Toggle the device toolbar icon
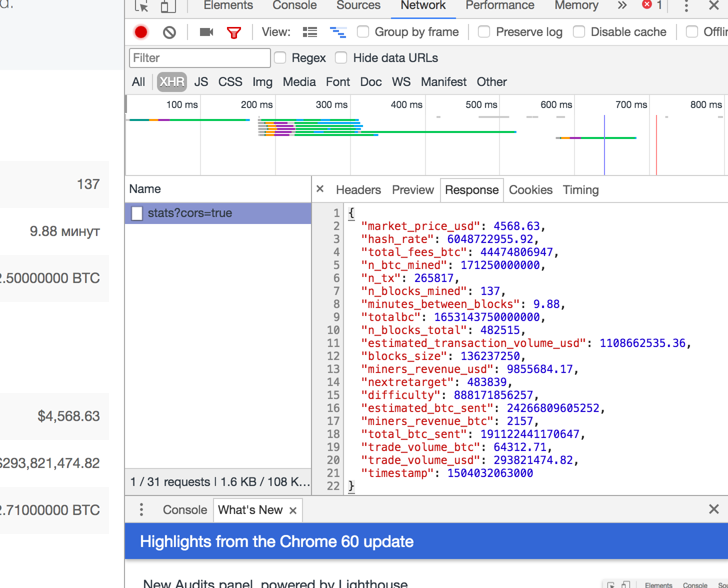Viewport: 728px width, 588px height. click(168, 6)
